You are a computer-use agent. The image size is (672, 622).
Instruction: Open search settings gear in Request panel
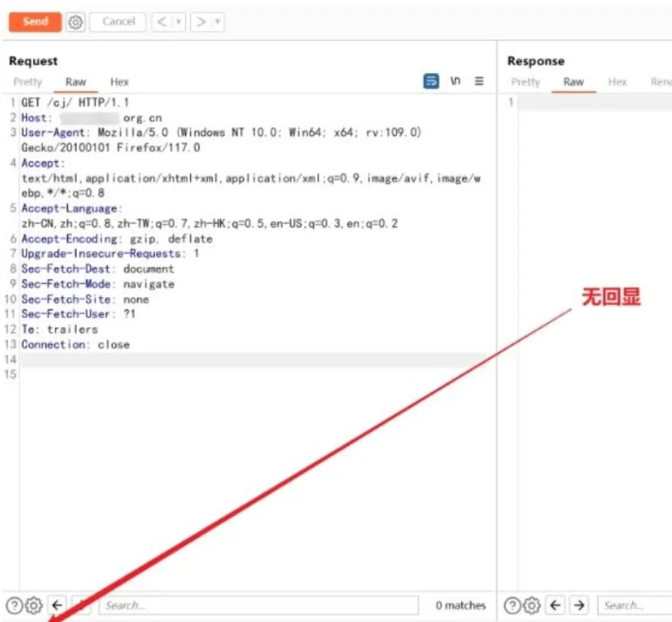[33, 606]
